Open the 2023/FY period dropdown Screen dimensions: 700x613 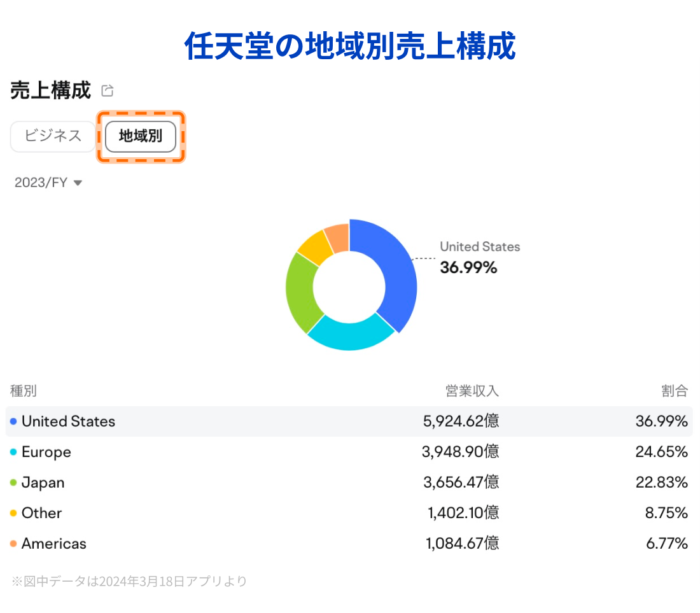click(48, 183)
